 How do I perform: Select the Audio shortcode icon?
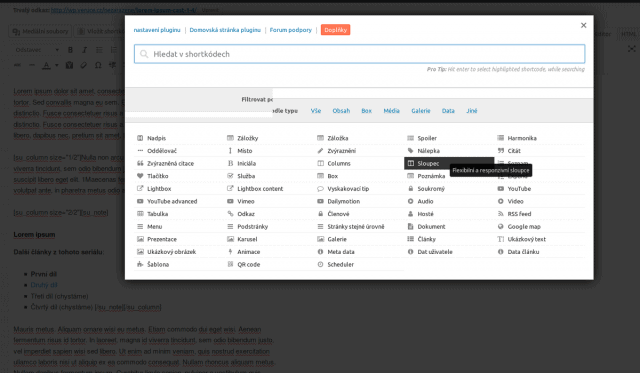(410, 201)
